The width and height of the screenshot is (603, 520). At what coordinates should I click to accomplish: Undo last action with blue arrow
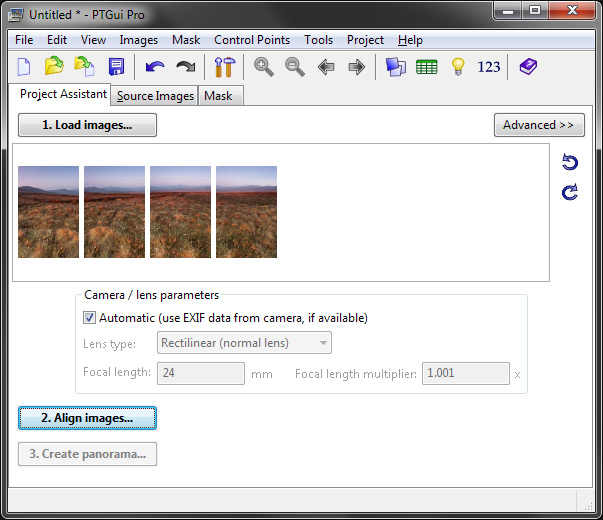tap(155, 67)
